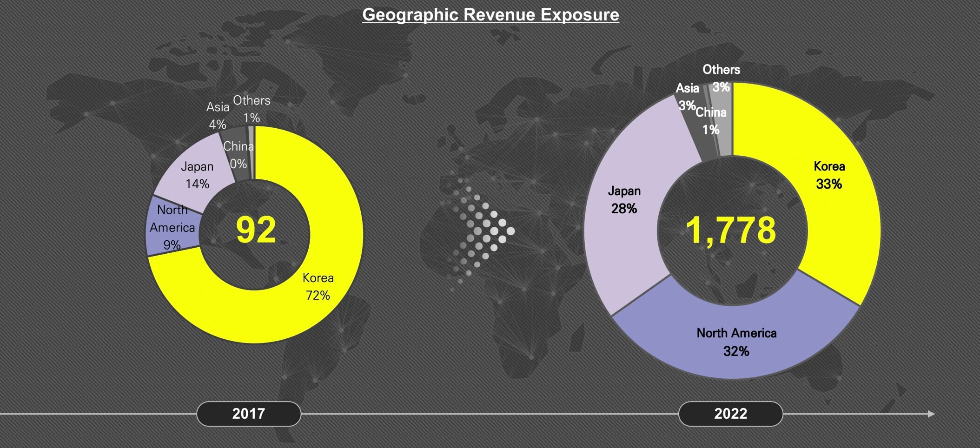Click the center total 1,778 in 2022 donut
The image size is (980, 448).
tap(731, 230)
